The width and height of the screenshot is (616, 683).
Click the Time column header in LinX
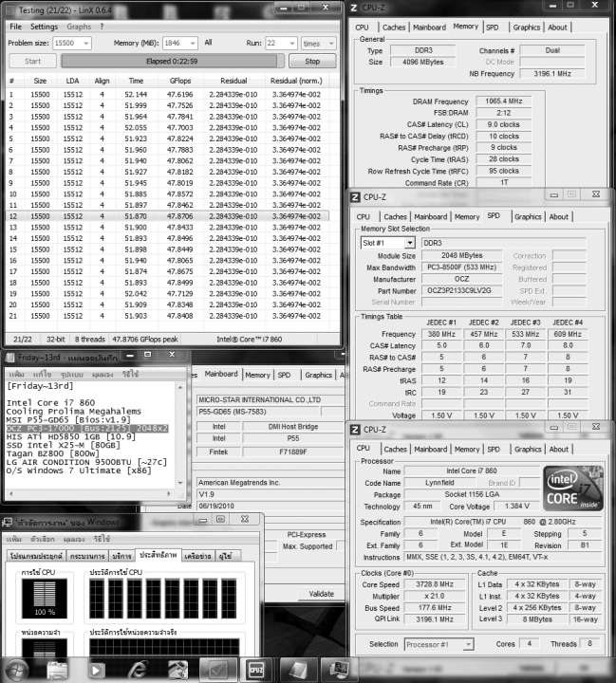[136, 81]
